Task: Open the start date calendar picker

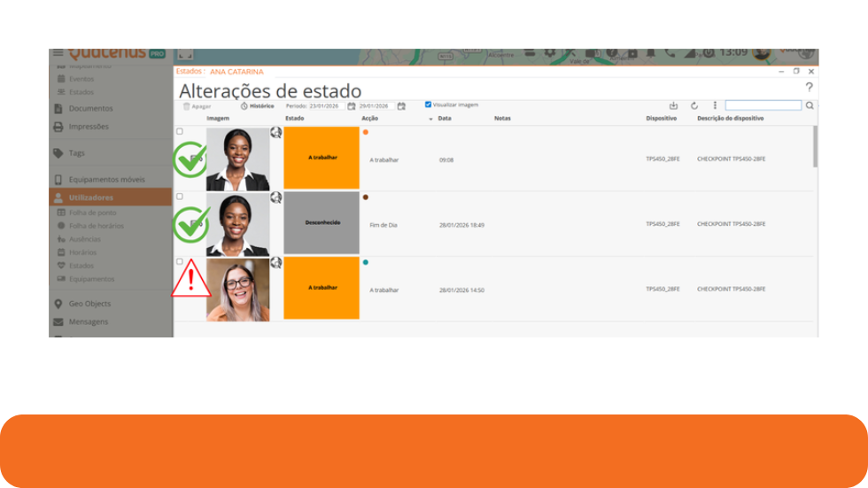Action: click(x=352, y=106)
